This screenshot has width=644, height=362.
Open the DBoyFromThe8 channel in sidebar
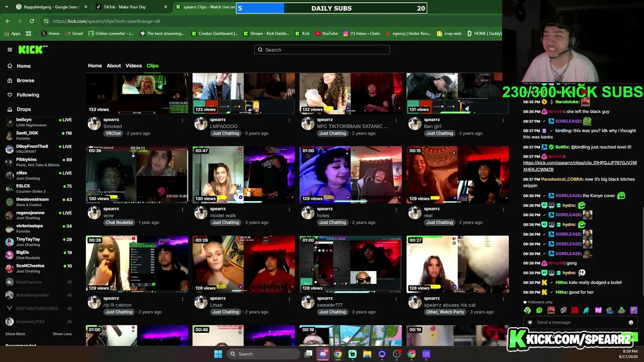pos(39,149)
